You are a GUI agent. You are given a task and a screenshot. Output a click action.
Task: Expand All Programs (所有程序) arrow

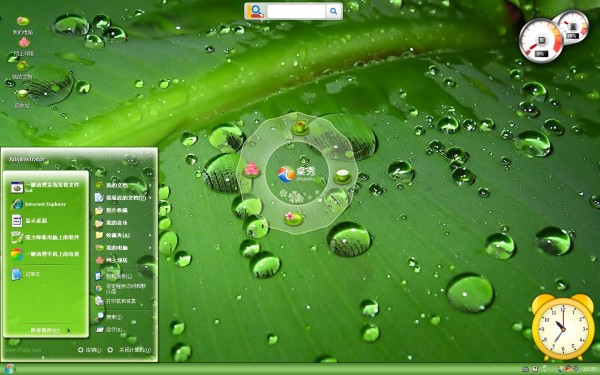(68, 330)
